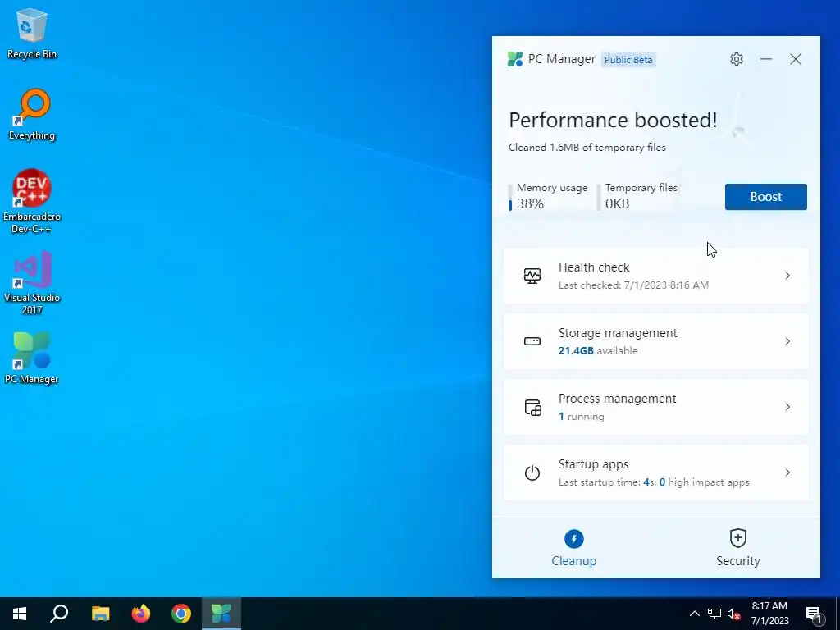Click the Storage management drive icon
Image resolution: width=840 pixels, height=630 pixels.
point(532,341)
